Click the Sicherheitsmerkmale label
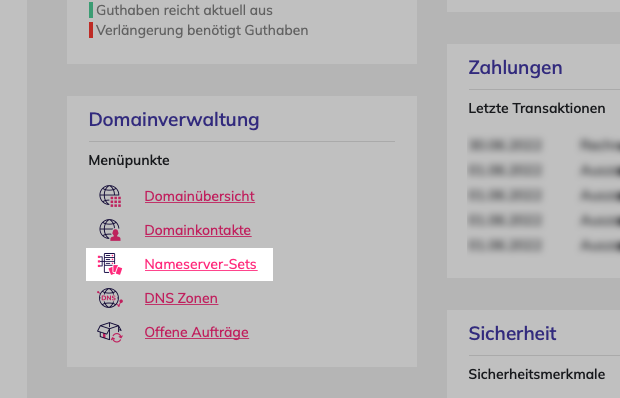 [x=537, y=374]
